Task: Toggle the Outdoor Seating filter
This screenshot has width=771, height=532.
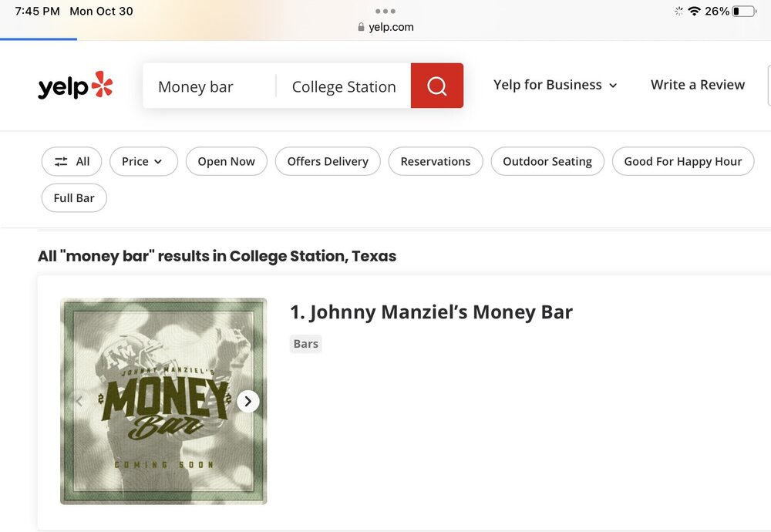Action: pos(547,161)
